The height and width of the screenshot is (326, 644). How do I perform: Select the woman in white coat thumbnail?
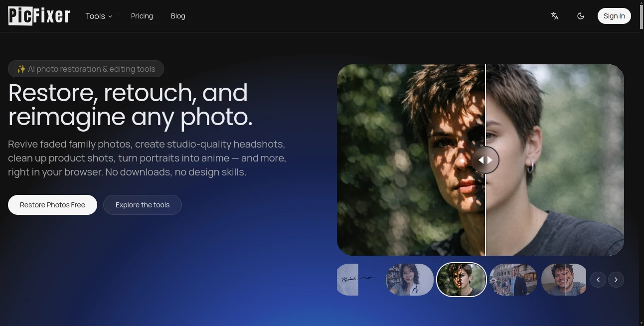point(410,280)
